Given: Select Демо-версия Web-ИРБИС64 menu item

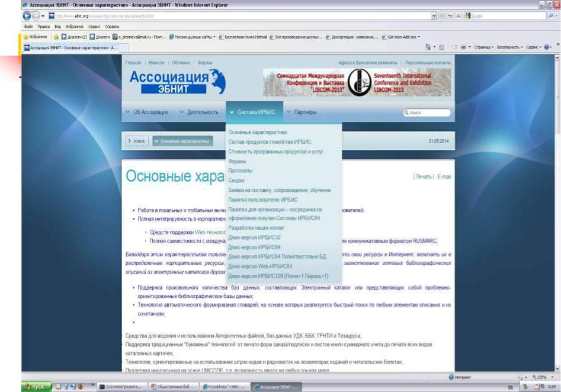Looking at the screenshot, I should click(x=259, y=266).
